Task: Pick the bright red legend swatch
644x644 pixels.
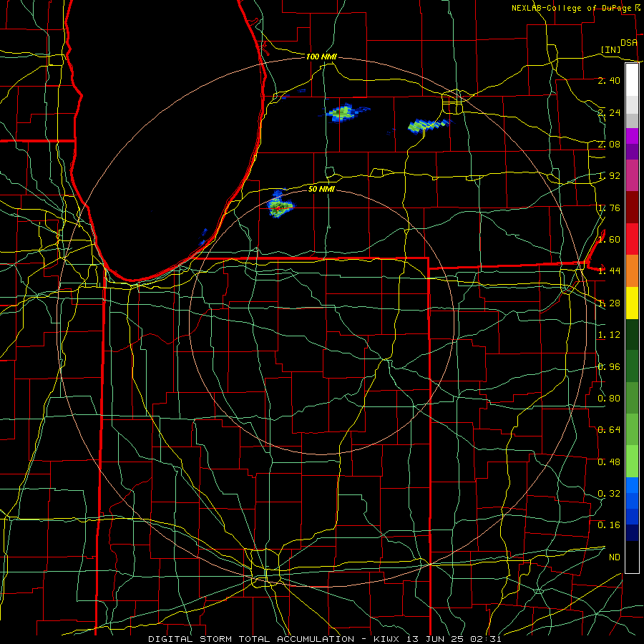Action: [632, 239]
